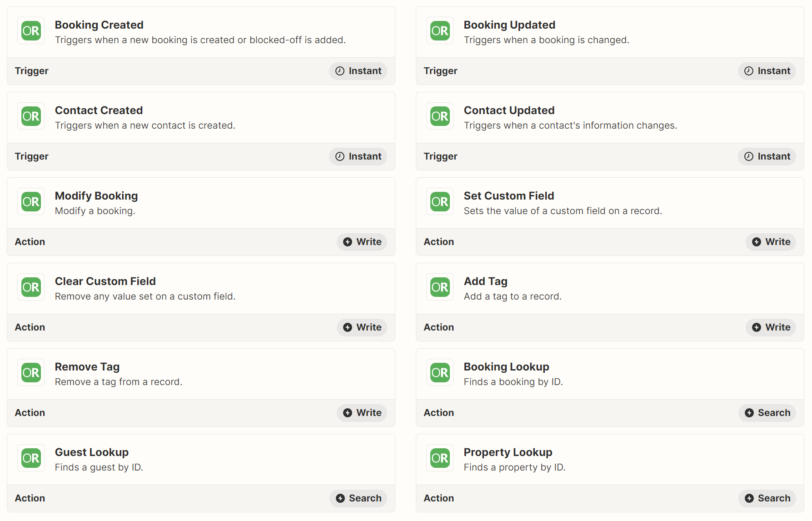Click the Write badge on Add Tag
Viewport: 812px width, 521px height.
pos(771,327)
